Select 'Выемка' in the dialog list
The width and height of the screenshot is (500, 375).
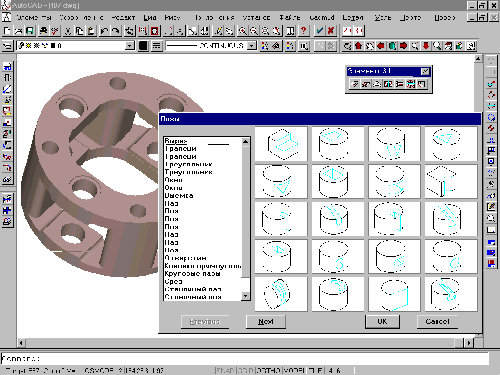click(x=179, y=196)
